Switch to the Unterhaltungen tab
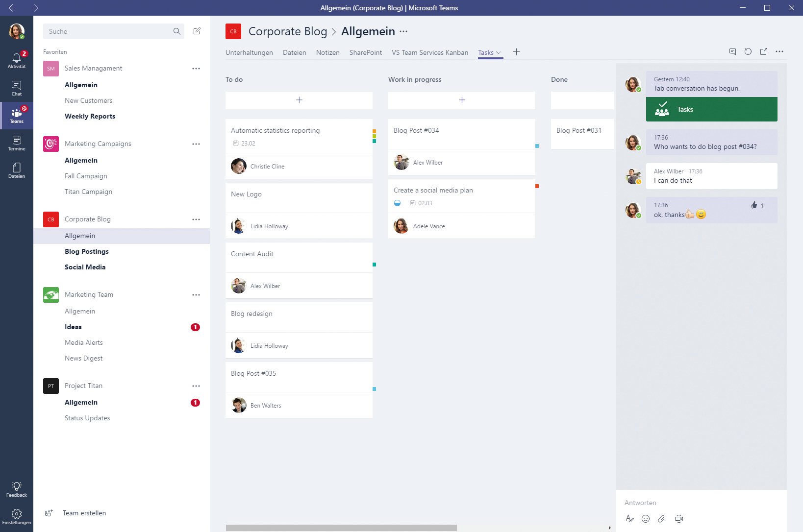 tap(249, 52)
